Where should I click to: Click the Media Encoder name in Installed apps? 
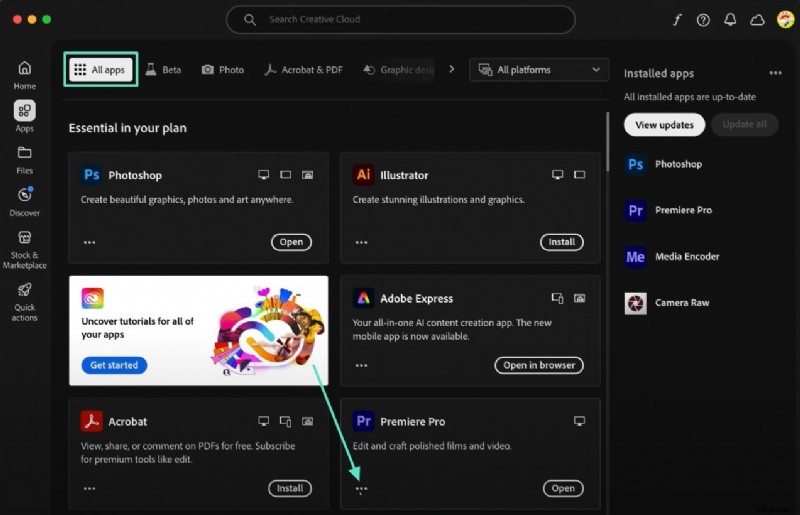tap(687, 257)
